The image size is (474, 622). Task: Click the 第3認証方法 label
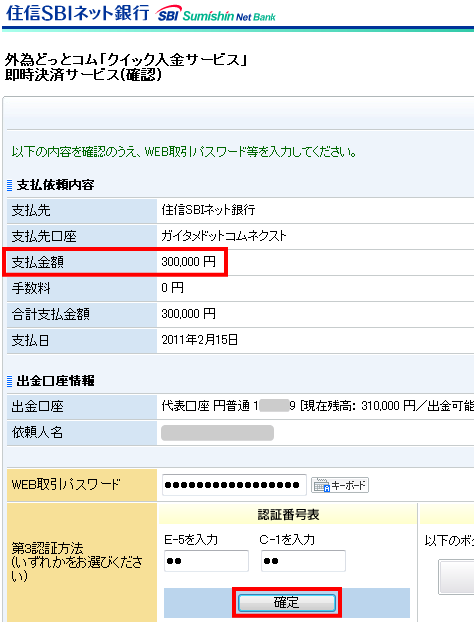pyautogui.click(x=48, y=549)
